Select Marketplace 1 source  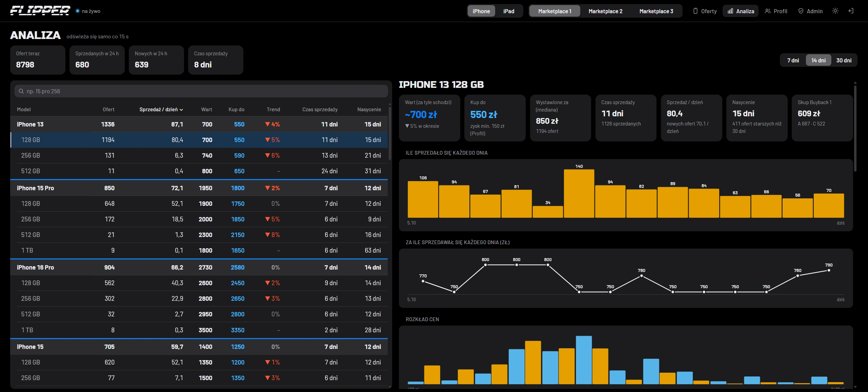pyautogui.click(x=555, y=11)
